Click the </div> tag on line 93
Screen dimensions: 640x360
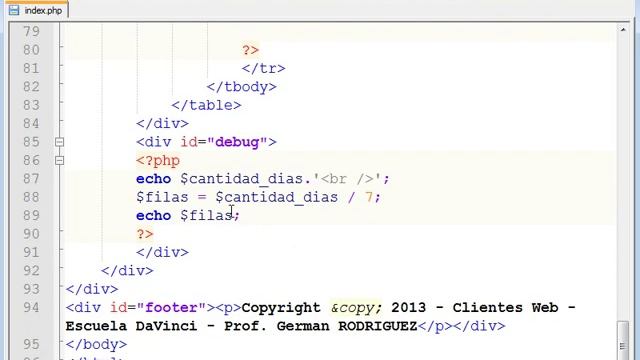92,289
